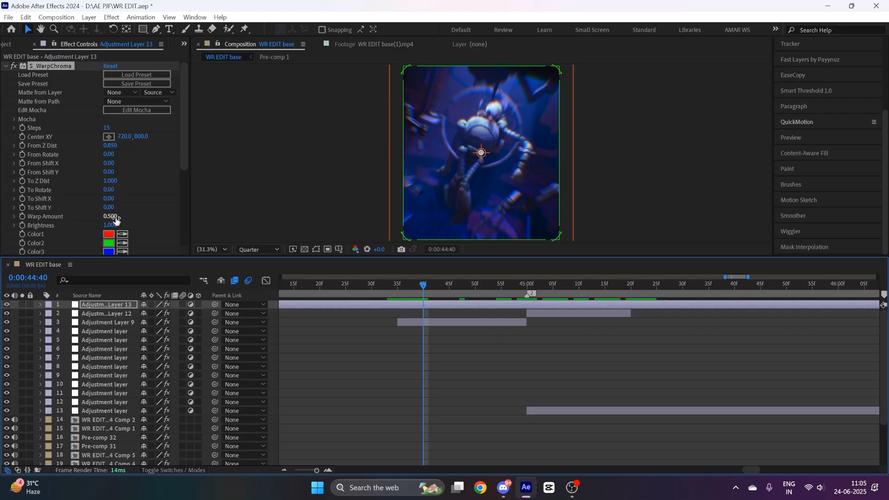Select the Rectangle shape tool
This screenshot has height=500, width=889.
143,29
